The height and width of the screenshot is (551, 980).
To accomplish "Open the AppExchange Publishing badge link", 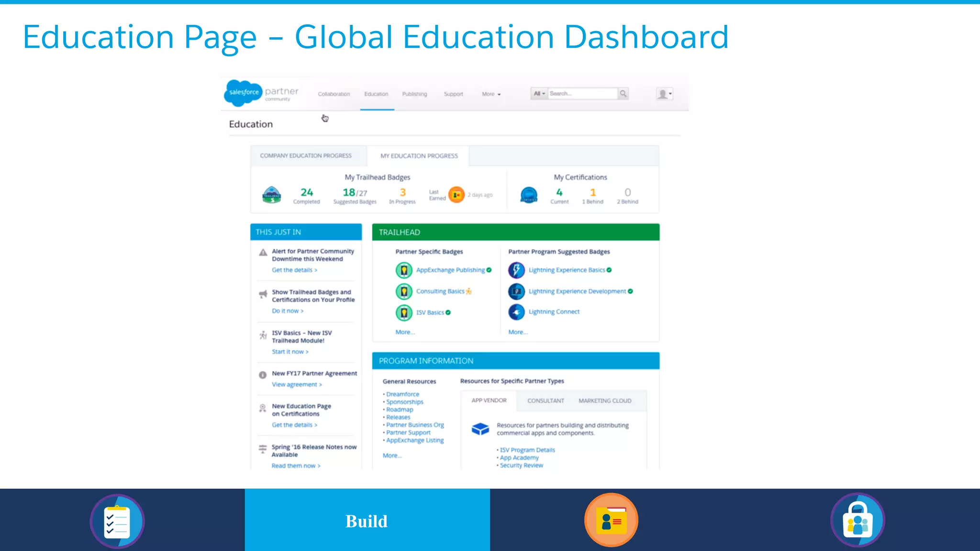I will click(450, 270).
